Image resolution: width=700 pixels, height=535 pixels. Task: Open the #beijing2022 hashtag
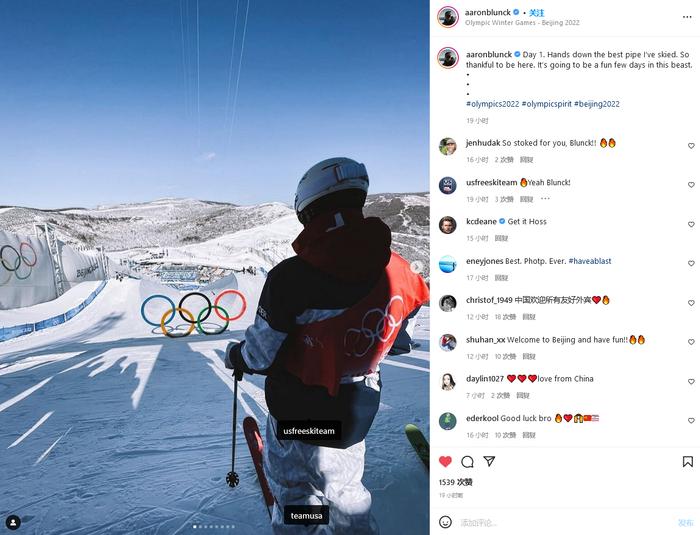[596, 104]
